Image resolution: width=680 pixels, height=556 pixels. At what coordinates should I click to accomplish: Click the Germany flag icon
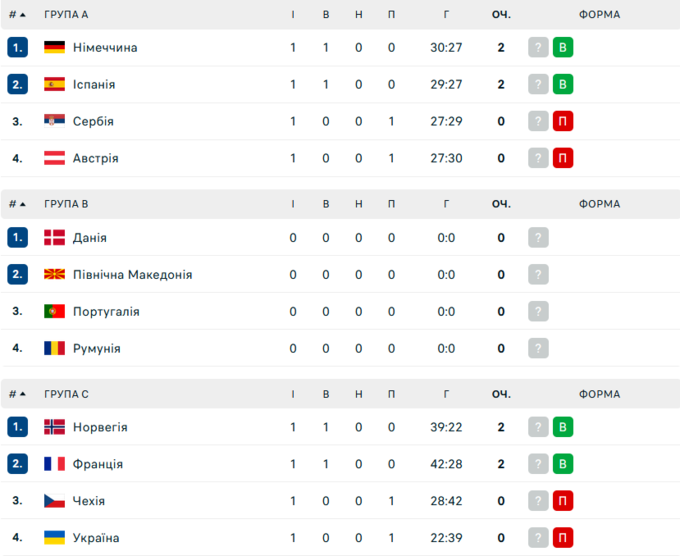[54, 48]
